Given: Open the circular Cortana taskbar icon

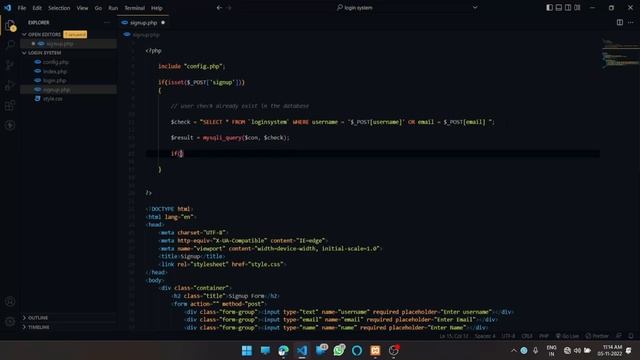Looking at the screenshot, I should pos(357,351).
